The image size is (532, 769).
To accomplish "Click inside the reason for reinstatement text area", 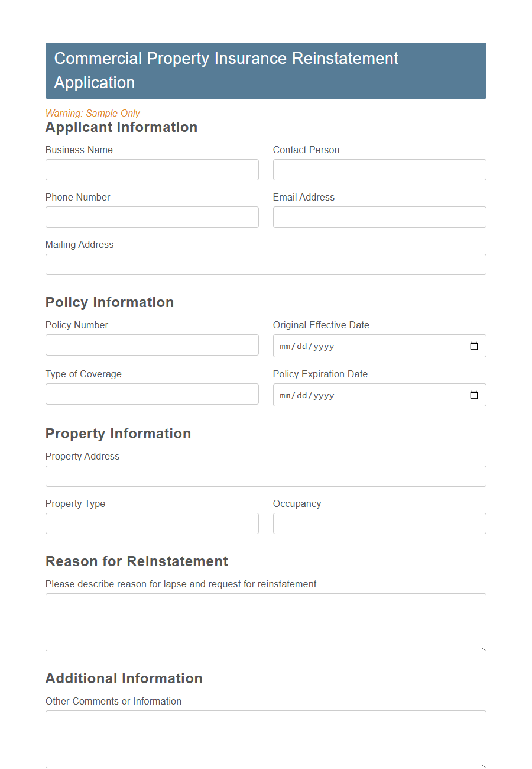I will [265, 621].
